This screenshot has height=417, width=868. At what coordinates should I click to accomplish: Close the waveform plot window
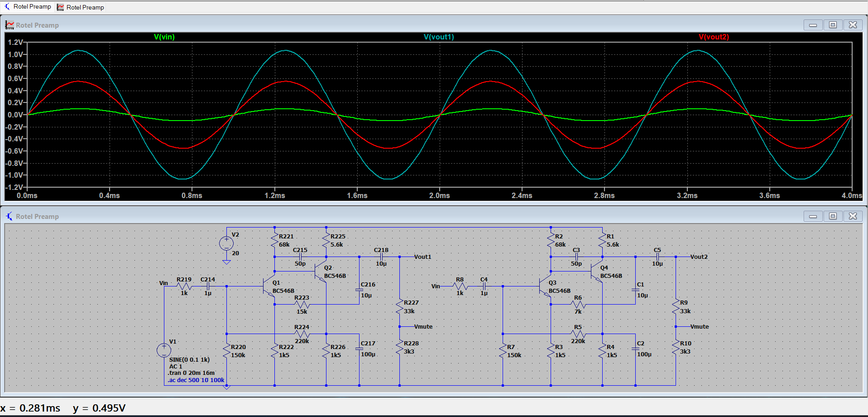coord(853,25)
